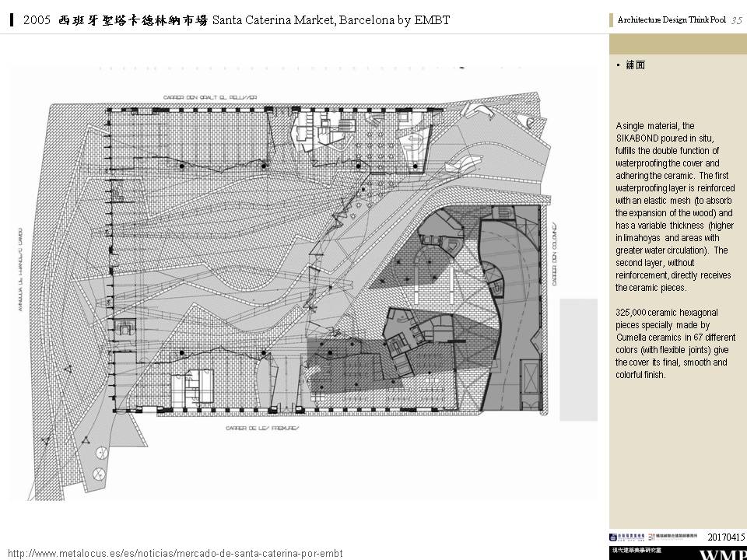Select the slide page number 35
Image resolution: width=747 pixels, height=560 pixels.
[x=737, y=21]
